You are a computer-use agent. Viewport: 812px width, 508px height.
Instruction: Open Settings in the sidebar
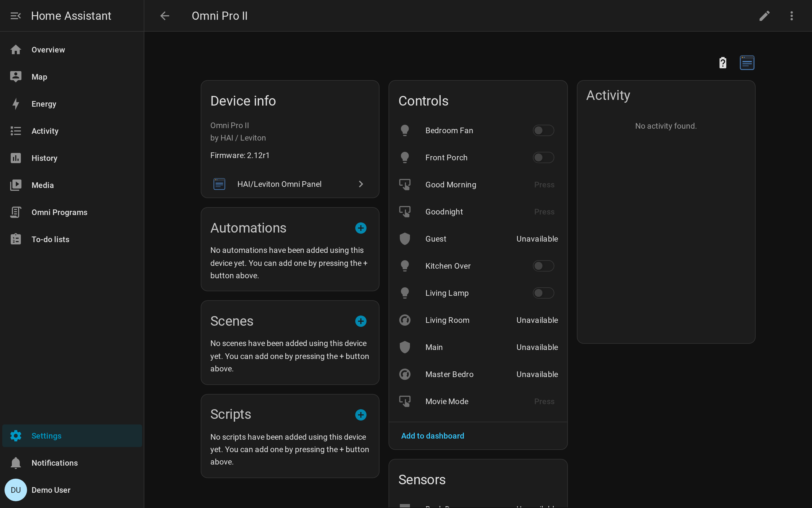tap(72, 436)
